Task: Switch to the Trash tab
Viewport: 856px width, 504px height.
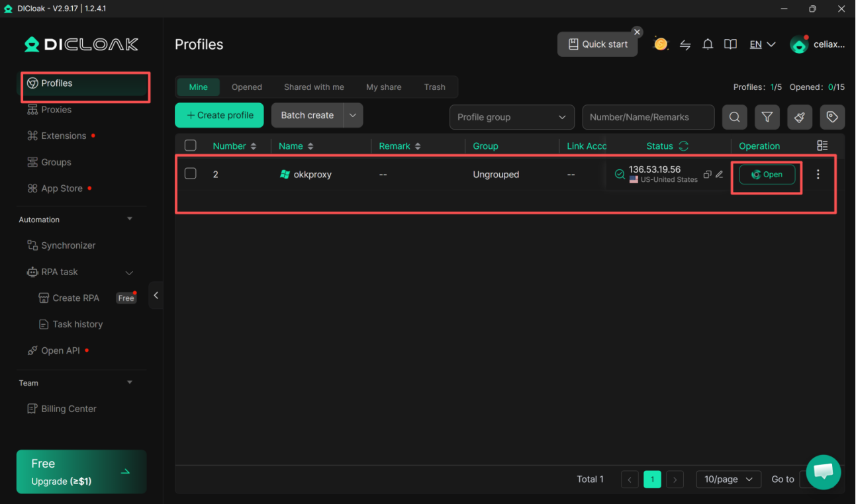Action: click(x=435, y=87)
